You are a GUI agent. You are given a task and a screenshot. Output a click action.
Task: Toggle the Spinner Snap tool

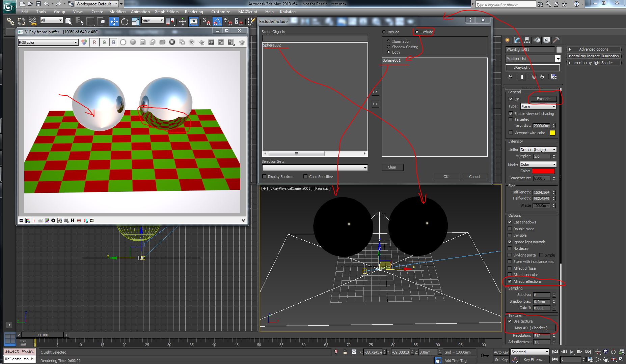pyautogui.click(x=239, y=22)
